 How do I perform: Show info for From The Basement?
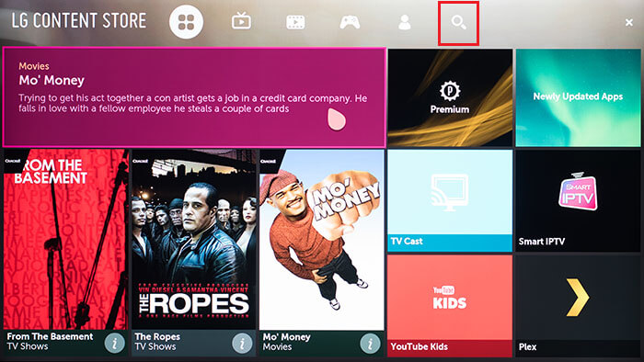[x=115, y=343]
